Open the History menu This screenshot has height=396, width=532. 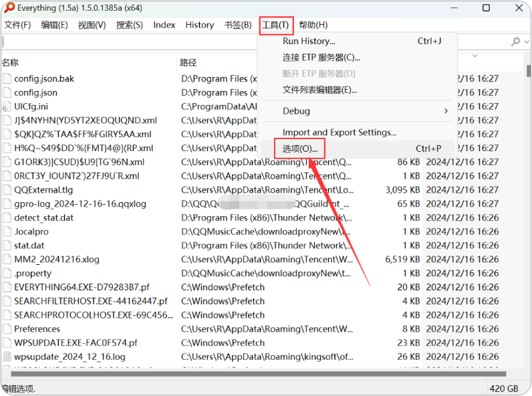click(x=200, y=25)
